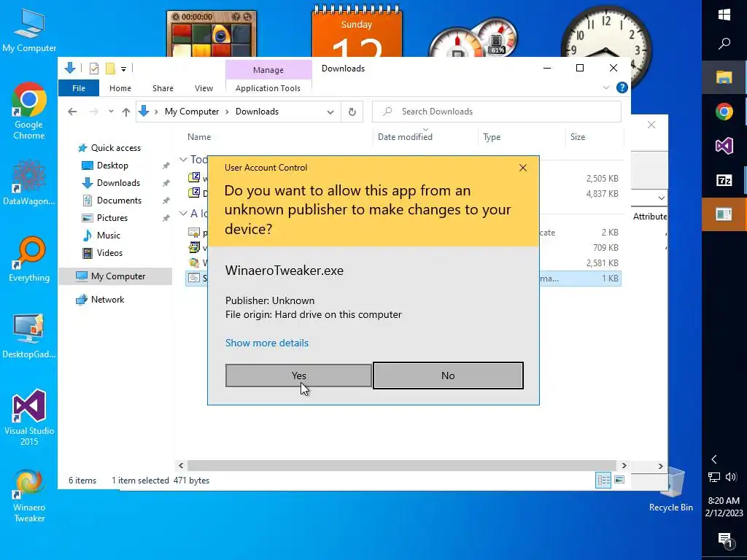Click 7-Zip taskbar icon
The width and height of the screenshot is (747, 560).
(724, 181)
